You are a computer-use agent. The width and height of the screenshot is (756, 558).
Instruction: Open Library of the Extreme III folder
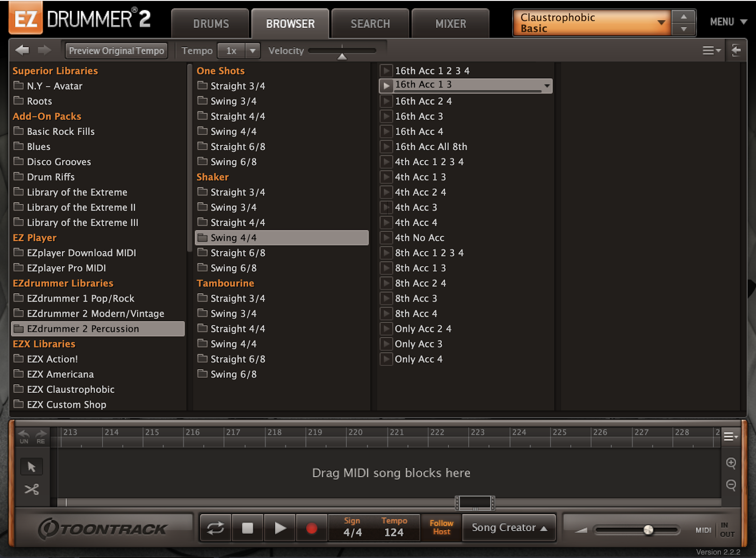[x=97, y=222]
